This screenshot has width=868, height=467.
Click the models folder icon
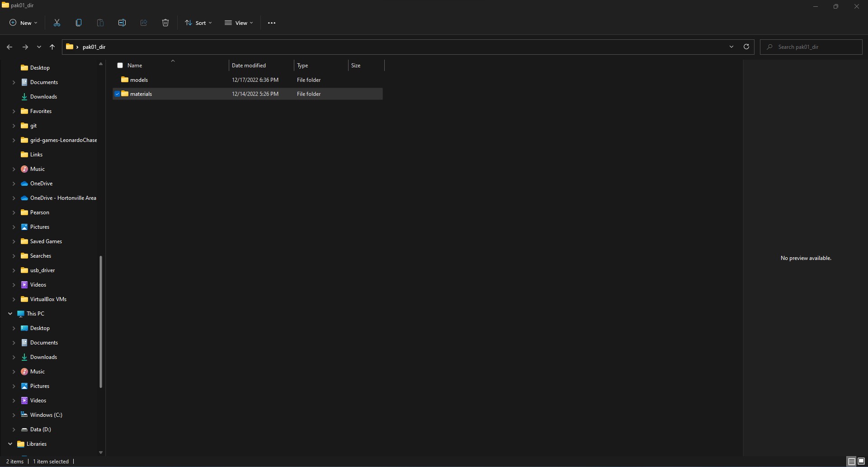125,80
